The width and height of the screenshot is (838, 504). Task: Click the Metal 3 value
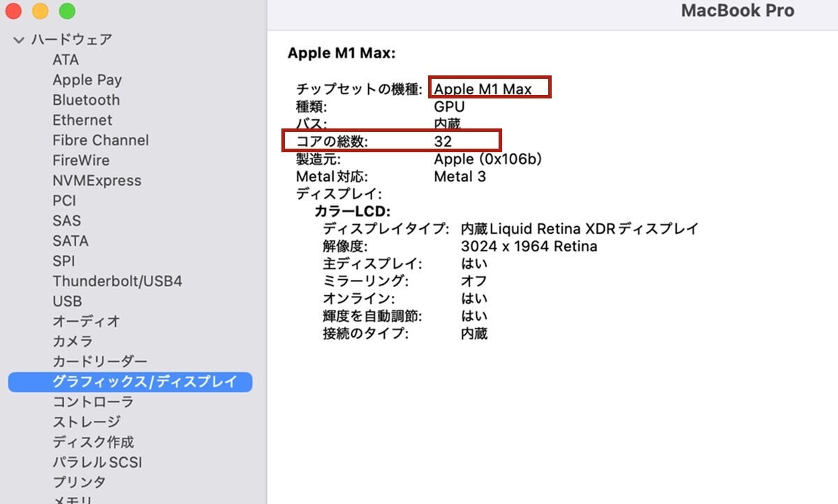click(460, 177)
